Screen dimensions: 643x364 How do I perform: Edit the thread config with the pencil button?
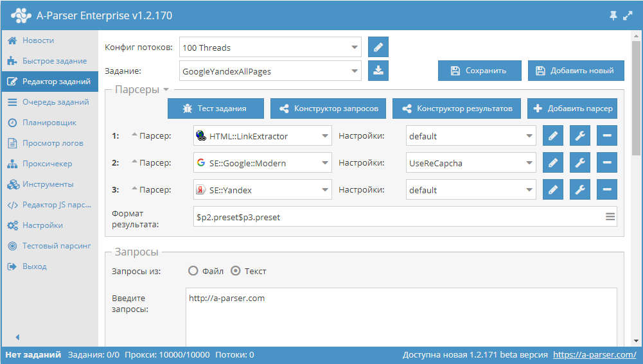[378, 47]
